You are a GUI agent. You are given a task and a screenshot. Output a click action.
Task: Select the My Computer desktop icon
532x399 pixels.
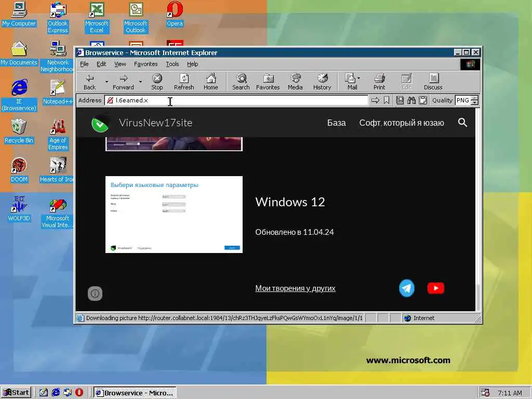pyautogui.click(x=19, y=14)
